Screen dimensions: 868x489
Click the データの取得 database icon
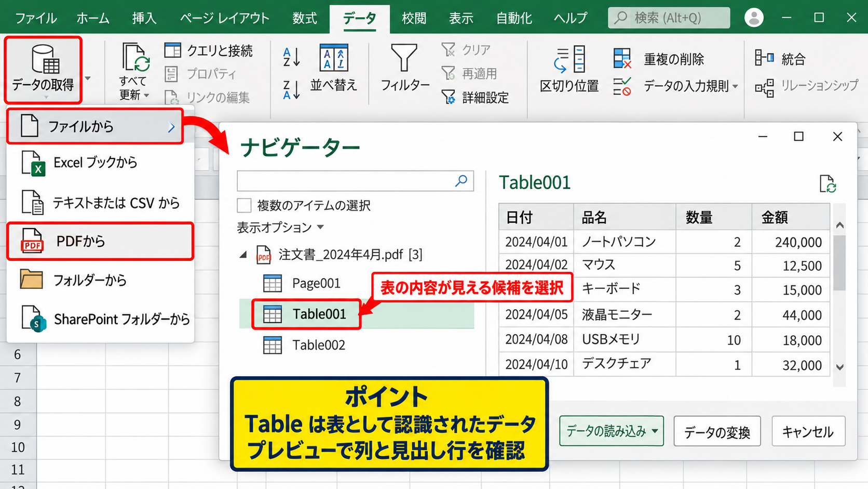[x=46, y=59]
